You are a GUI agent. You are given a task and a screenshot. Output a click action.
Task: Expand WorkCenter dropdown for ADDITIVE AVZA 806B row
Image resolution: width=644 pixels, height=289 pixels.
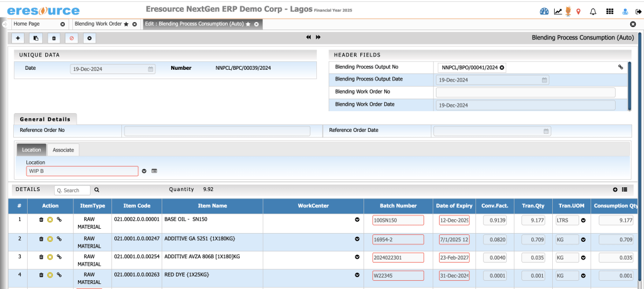click(357, 258)
